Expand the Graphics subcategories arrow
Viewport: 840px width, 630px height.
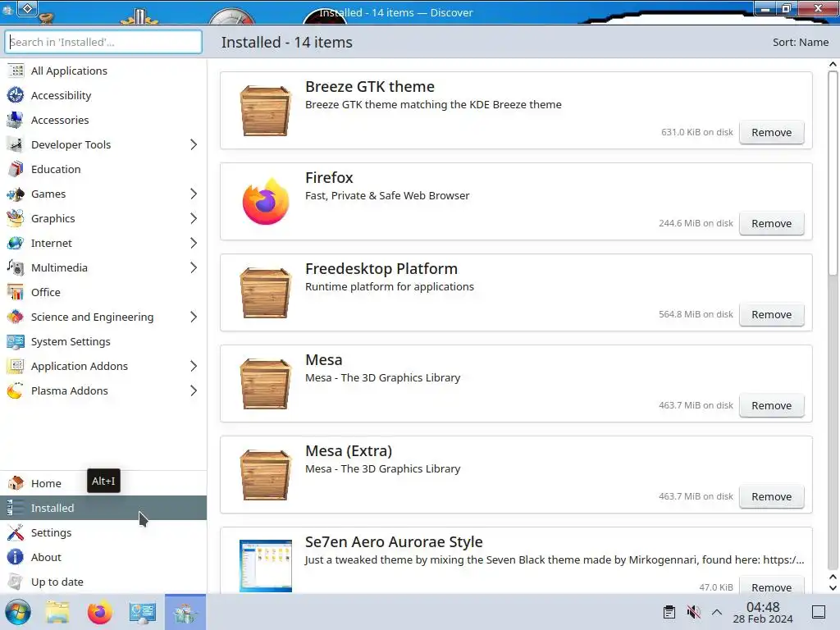click(194, 218)
